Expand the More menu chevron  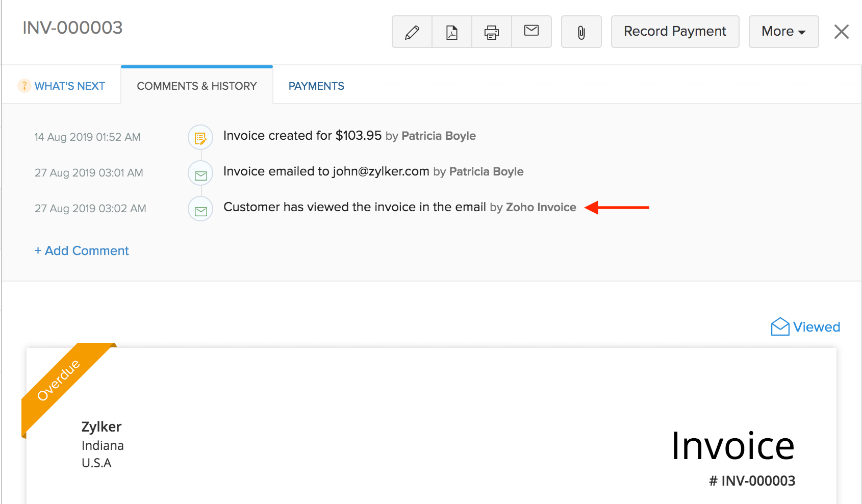(x=801, y=32)
